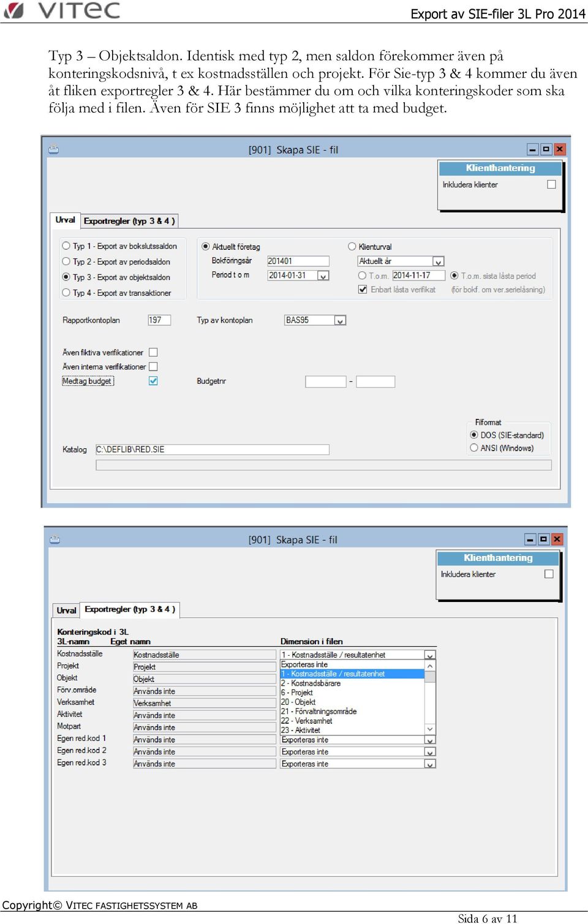Choose '20 - Objekt' from the list
Viewport: 588px width, 924px height.
coord(352,702)
